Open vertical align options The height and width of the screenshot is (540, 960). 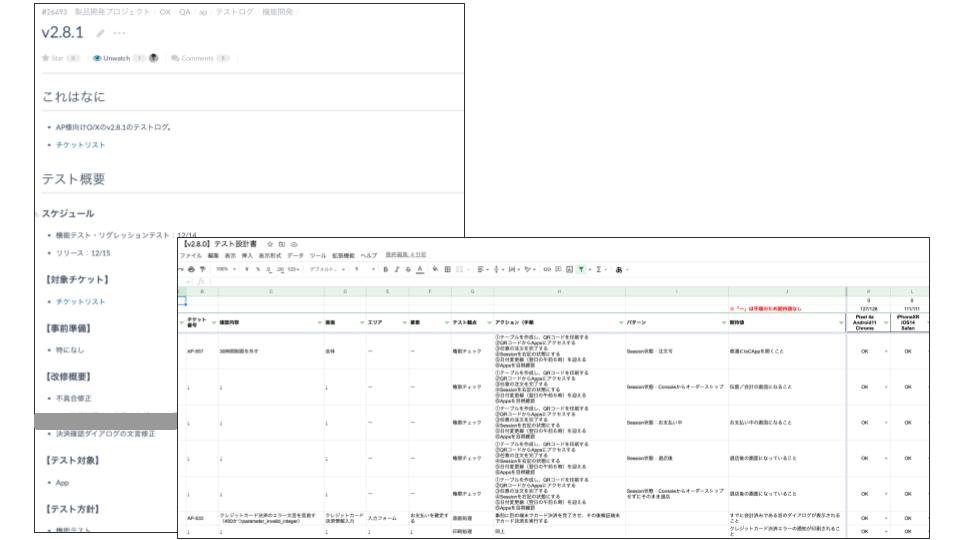pyautogui.click(x=497, y=269)
